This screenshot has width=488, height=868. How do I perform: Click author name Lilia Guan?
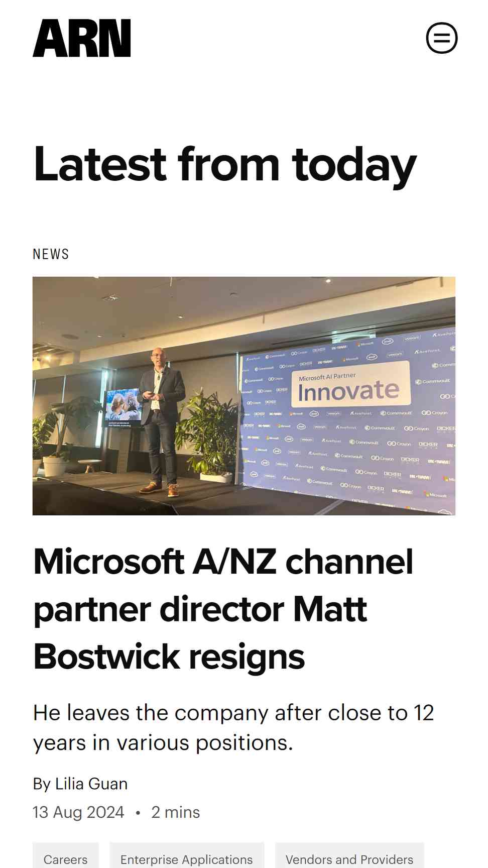pos(91,784)
